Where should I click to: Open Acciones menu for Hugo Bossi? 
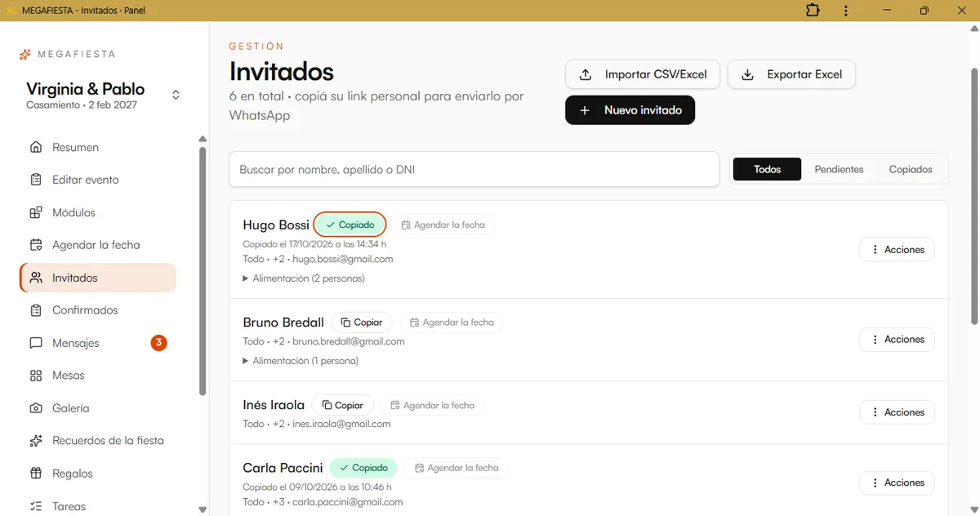pyautogui.click(x=897, y=250)
